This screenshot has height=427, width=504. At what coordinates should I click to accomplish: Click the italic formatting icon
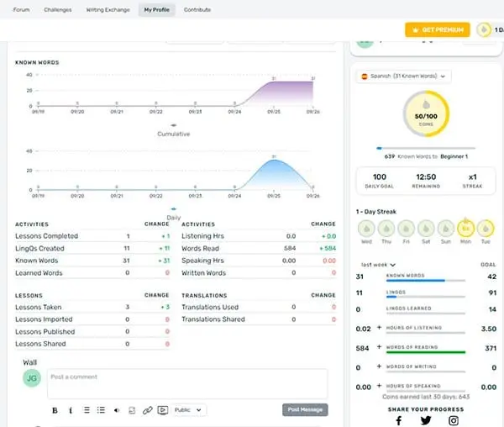(71, 410)
